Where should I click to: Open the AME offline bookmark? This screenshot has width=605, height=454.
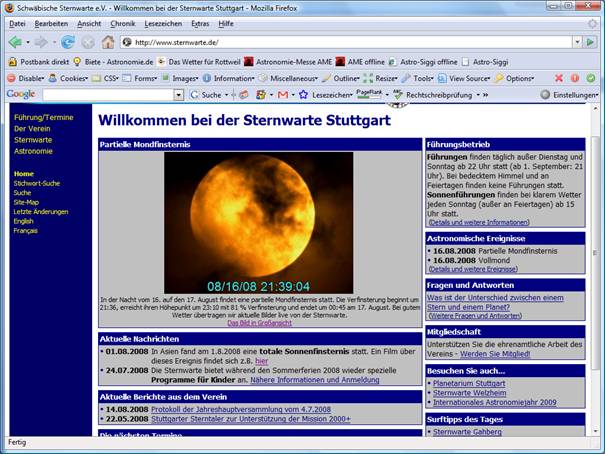(x=360, y=62)
